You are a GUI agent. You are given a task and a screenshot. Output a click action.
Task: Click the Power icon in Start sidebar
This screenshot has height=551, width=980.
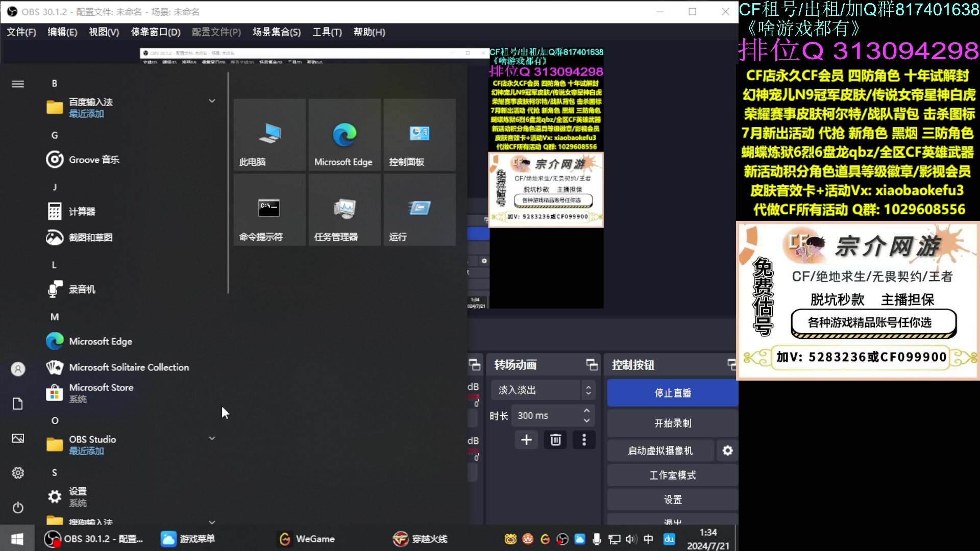click(x=18, y=508)
